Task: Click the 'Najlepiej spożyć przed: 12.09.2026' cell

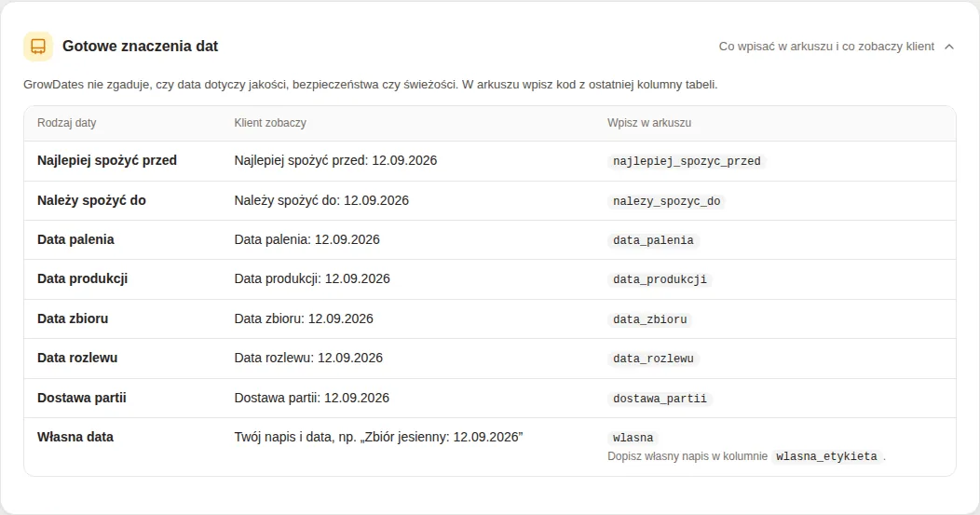Action: pyautogui.click(x=335, y=160)
